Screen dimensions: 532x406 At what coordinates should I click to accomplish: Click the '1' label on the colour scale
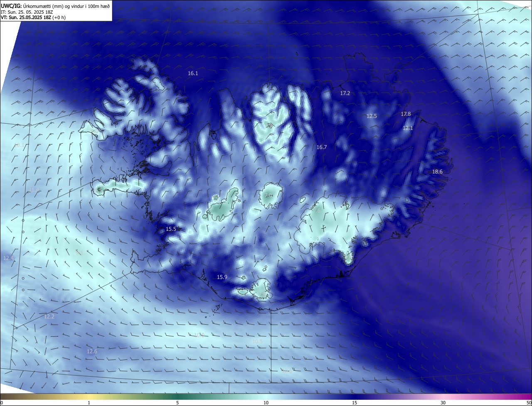click(89, 403)
